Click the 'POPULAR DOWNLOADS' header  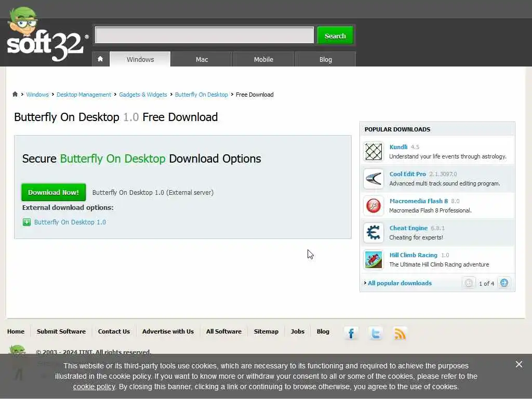pyautogui.click(x=397, y=129)
